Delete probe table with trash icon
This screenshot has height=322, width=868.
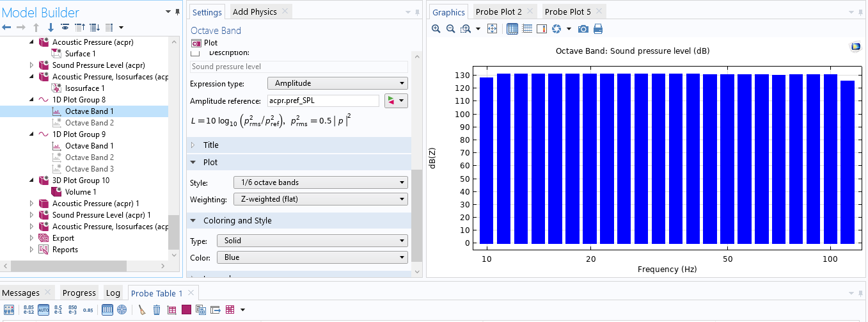click(157, 310)
